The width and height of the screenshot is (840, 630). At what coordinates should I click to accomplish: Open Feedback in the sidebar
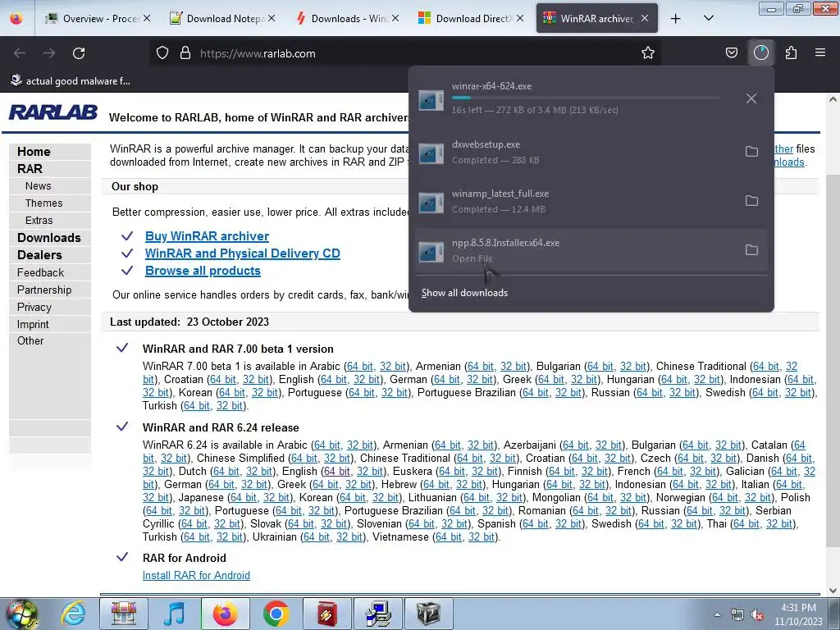click(x=40, y=272)
